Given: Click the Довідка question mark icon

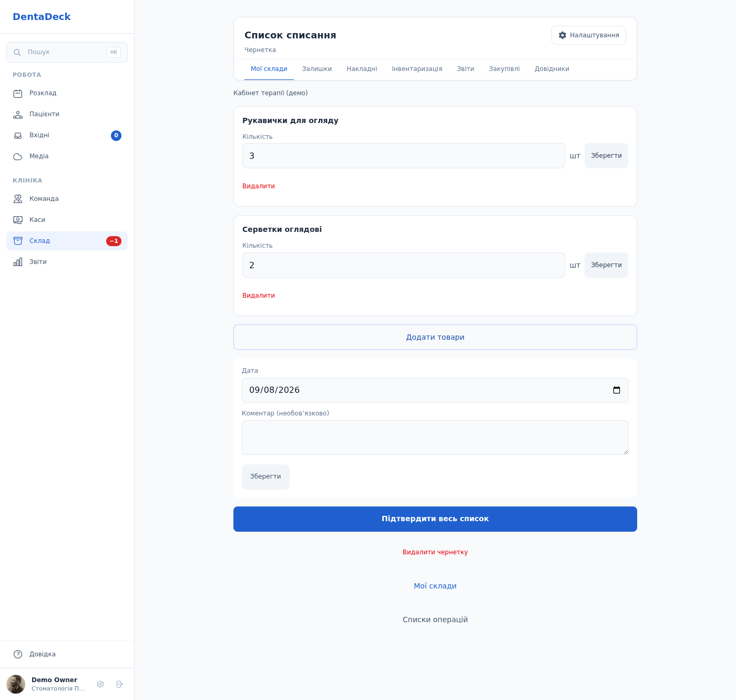Looking at the screenshot, I should (x=18, y=654).
